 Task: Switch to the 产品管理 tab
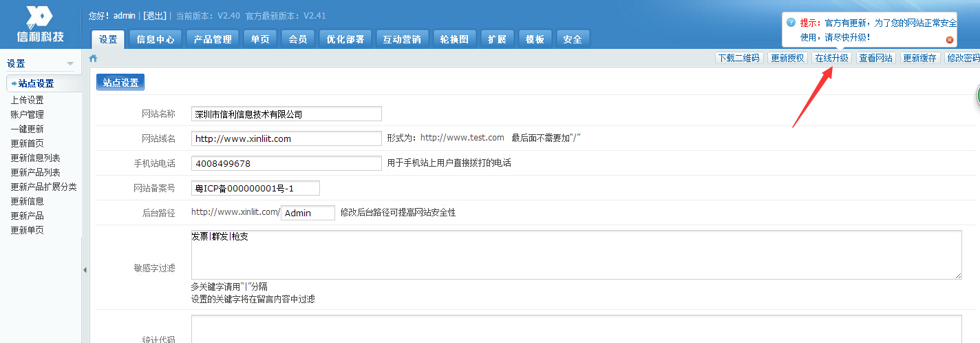tap(213, 39)
